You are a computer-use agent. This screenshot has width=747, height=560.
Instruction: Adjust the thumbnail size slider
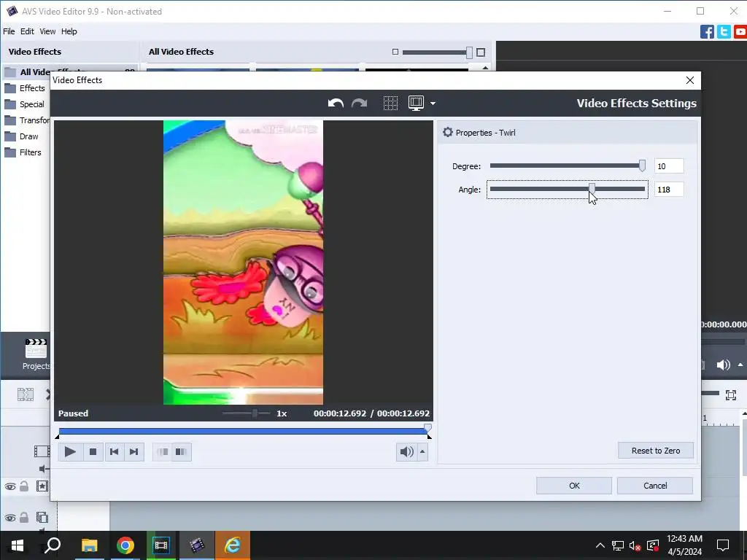coord(469,52)
